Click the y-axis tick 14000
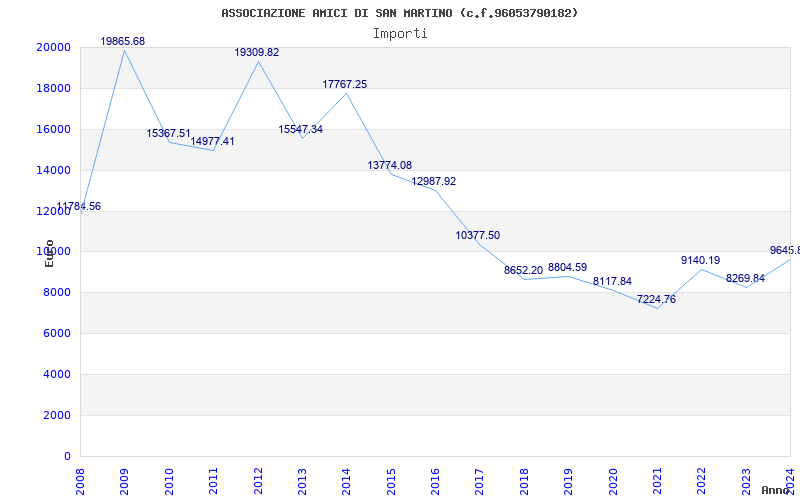Screen dimensions: 800x500 pyautogui.click(x=53, y=170)
